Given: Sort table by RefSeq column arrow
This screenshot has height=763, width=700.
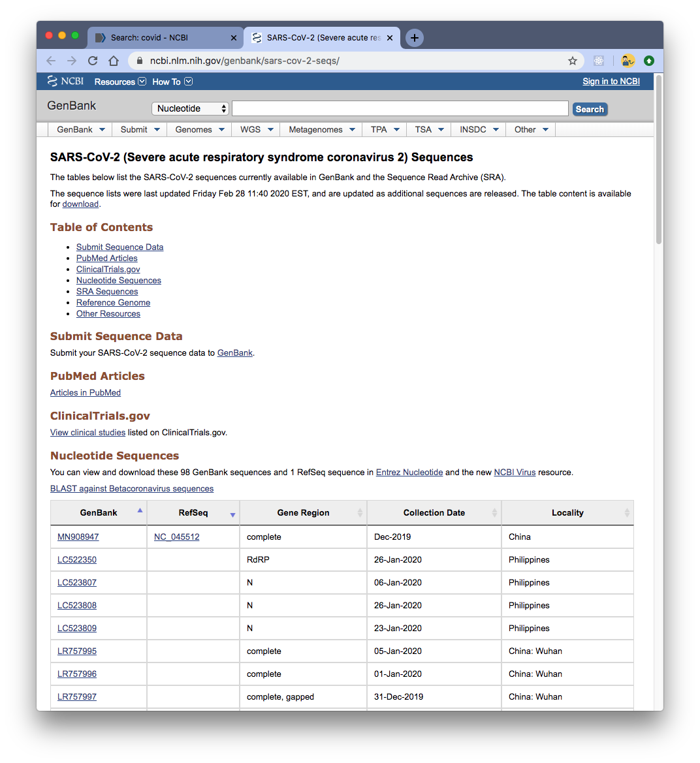Looking at the screenshot, I should [x=232, y=515].
